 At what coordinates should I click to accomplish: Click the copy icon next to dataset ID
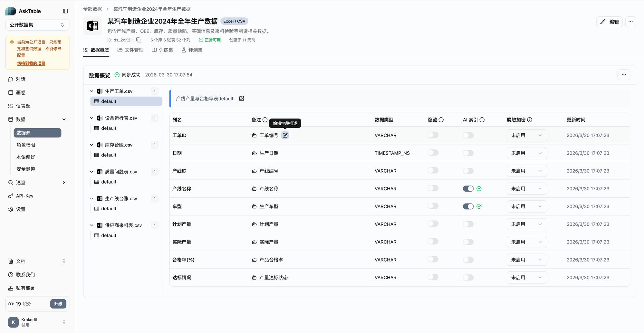coord(139,40)
